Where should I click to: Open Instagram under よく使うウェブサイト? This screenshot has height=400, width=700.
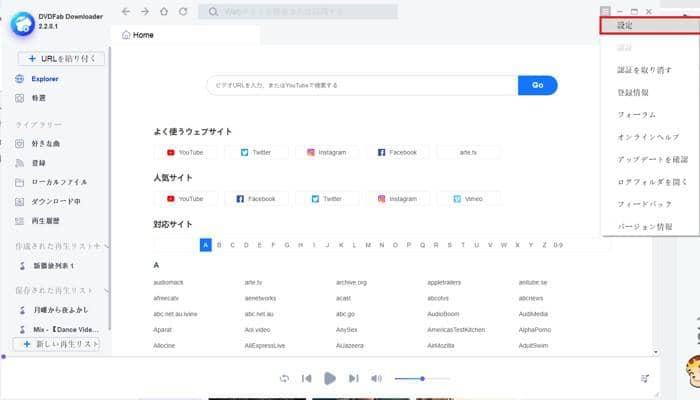[326, 152]
